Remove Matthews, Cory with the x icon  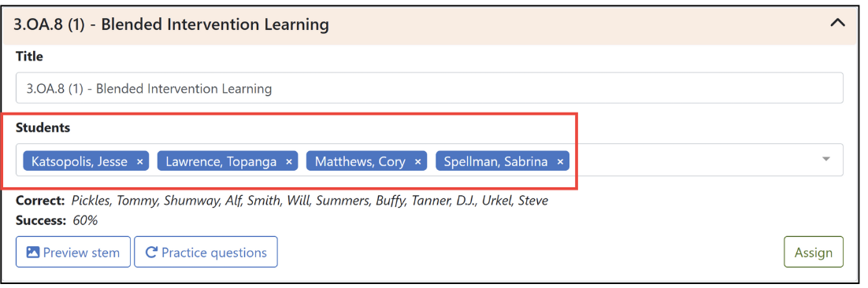coord(417,162)
